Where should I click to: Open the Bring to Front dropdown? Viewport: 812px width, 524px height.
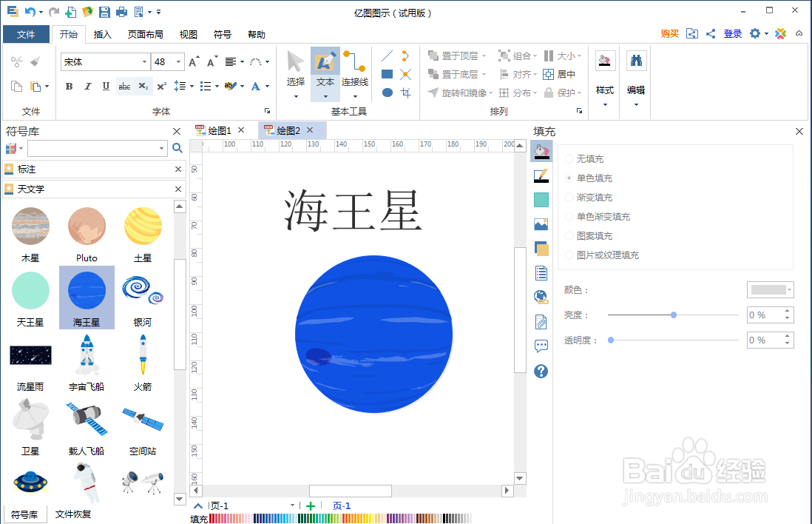484,56
